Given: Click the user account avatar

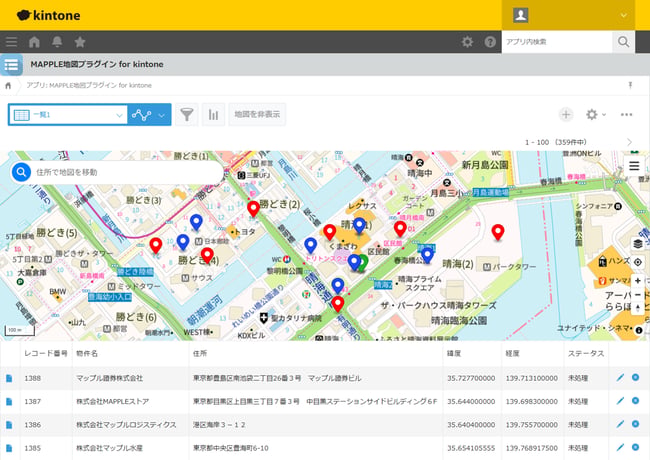Looking at the screenshot, I should [521, 15].
